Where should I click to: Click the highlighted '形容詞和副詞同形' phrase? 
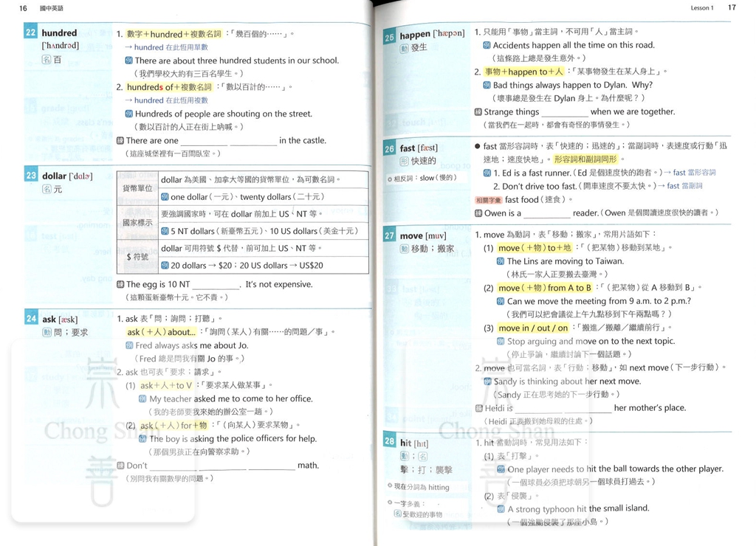pyautogui.click(x=585, y=159)
